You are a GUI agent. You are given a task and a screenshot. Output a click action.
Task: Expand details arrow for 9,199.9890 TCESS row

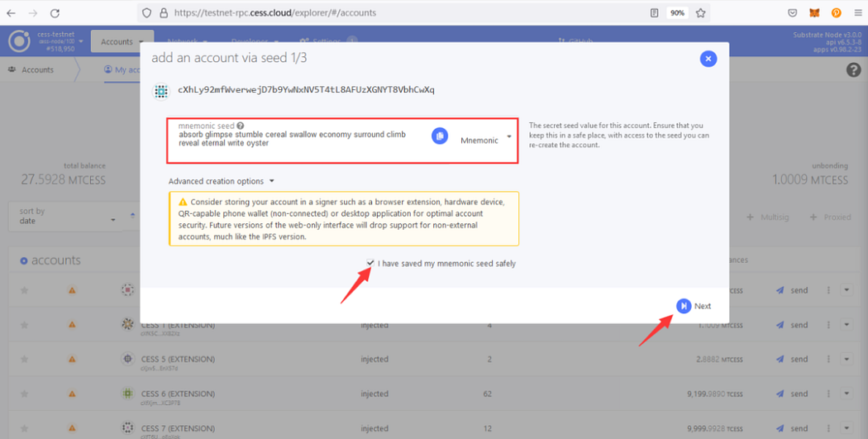click(847, 393)
